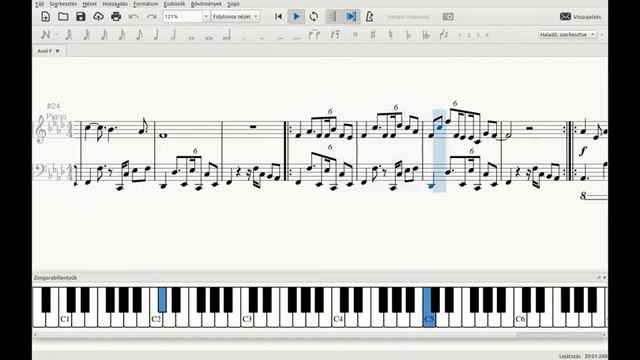
Task: Close the Zongorabillentyűk piano panel
Action: [x=604, y=278]
